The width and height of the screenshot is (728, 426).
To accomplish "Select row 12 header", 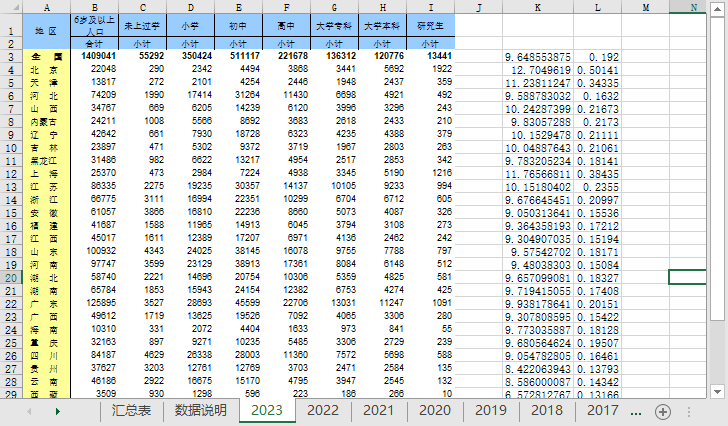I will coord(11,174).
